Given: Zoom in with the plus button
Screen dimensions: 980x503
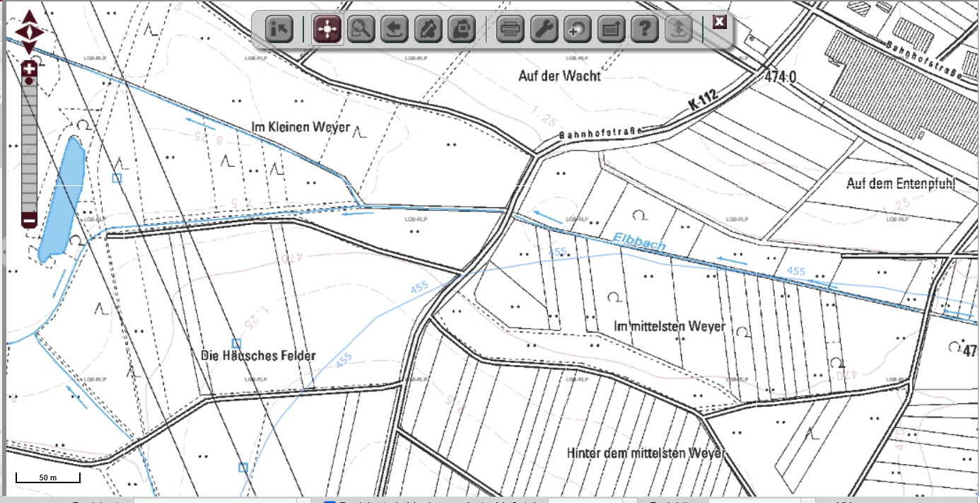Looking at the screenshot, I should (29, 68).
